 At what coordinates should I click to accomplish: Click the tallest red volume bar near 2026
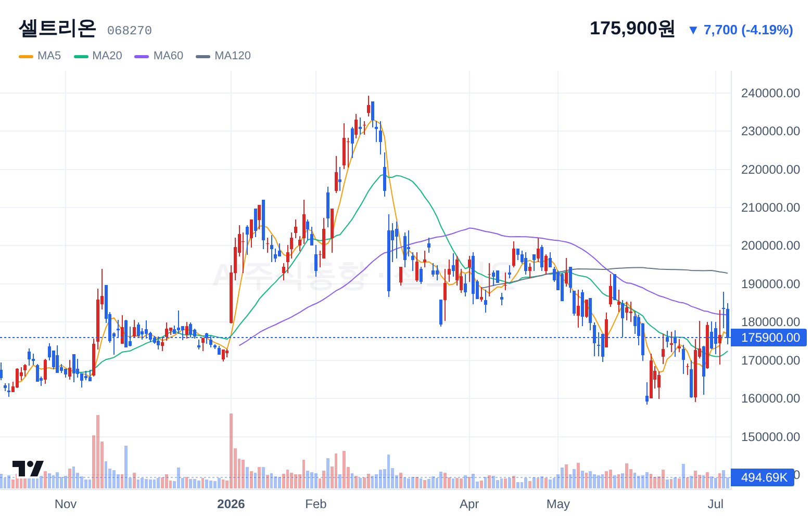click(231, 450)
